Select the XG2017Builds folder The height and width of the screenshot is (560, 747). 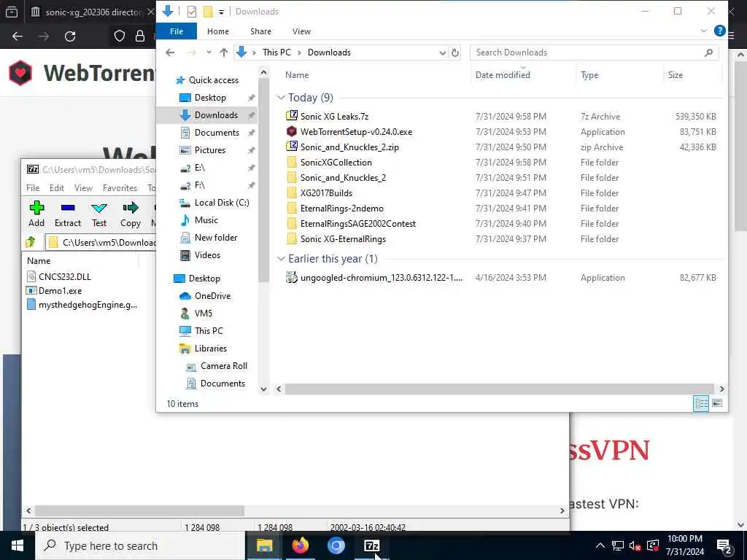coord(326,192)
